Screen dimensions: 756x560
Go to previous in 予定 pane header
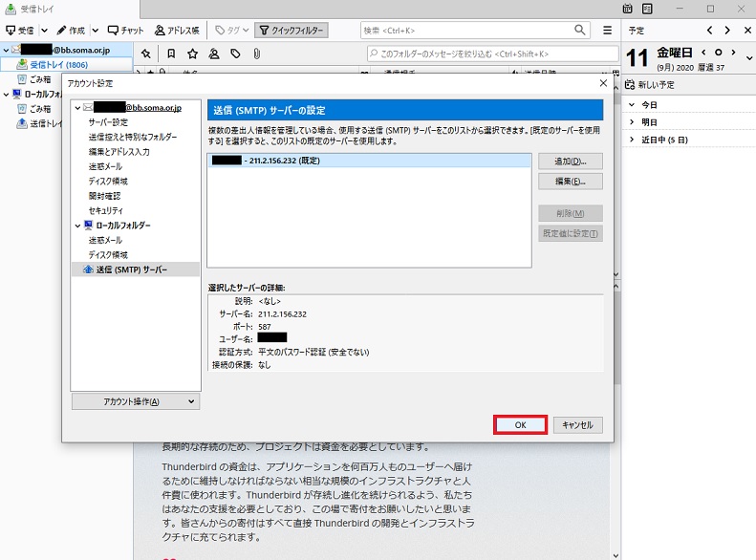point(710,30)
